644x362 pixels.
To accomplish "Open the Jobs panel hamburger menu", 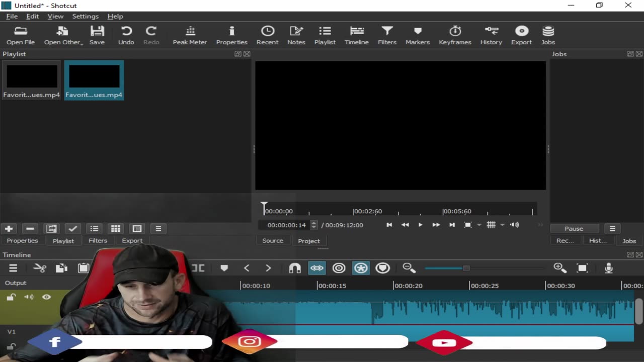I will click(612, 229).
